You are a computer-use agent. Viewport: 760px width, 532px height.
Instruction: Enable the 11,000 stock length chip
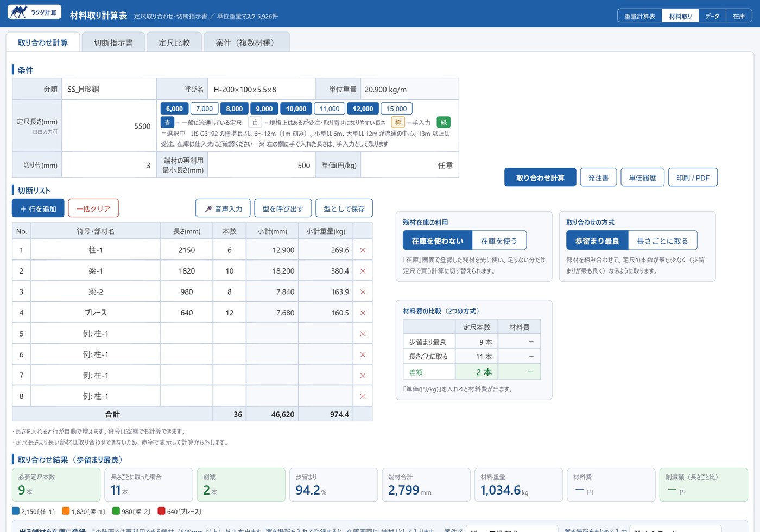(x=330, y=109)
